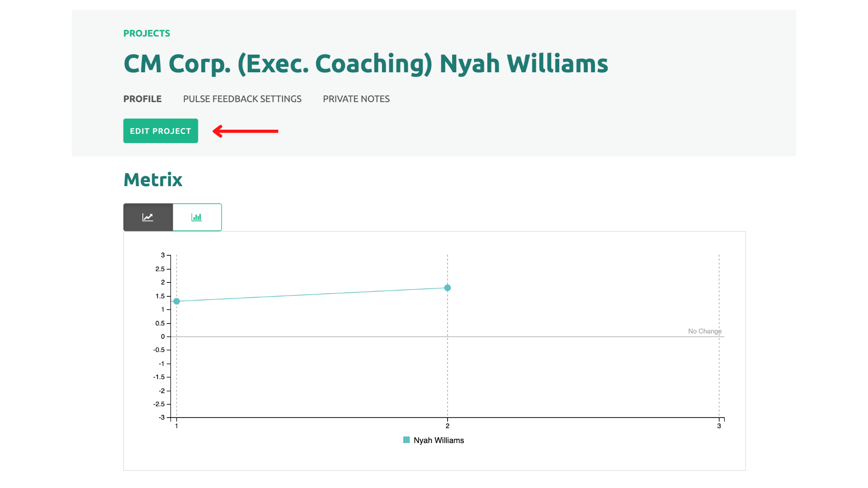This screenshot has height=488, width=868.
Task: Click the Nyah Williams legend label
Action: click(439, 441)
